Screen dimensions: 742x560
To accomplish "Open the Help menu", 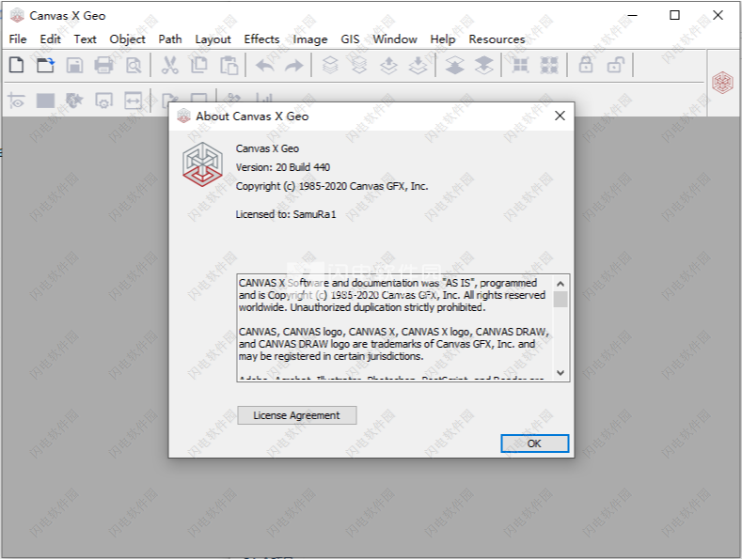I will 442,39.
